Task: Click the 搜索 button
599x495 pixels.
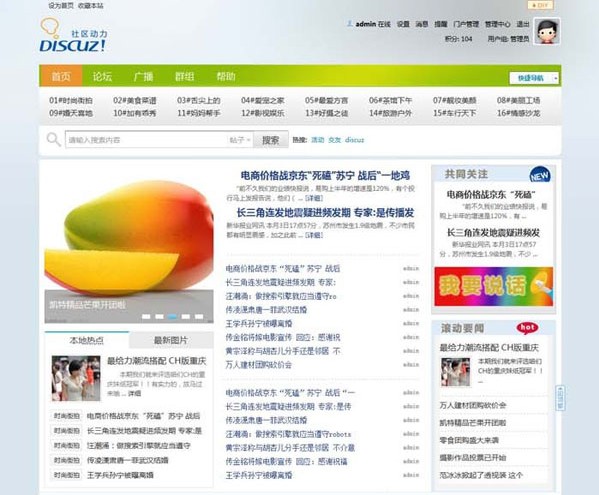Action: click(x=271, y=140)
